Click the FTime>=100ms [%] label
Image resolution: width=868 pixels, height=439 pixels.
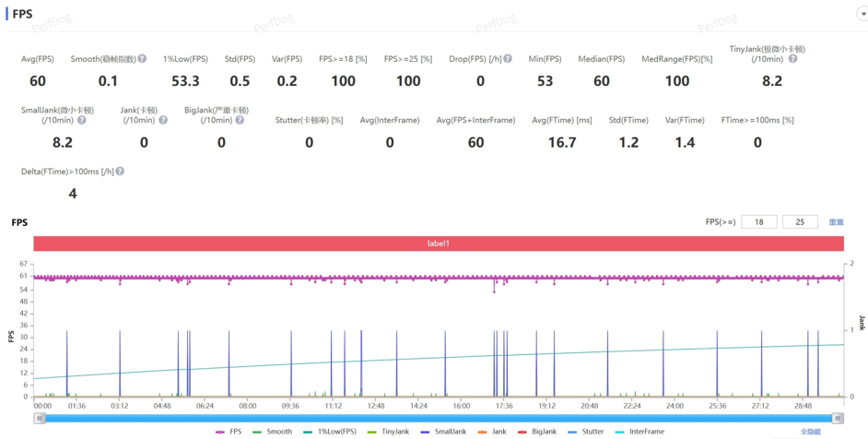pos(757,120)
